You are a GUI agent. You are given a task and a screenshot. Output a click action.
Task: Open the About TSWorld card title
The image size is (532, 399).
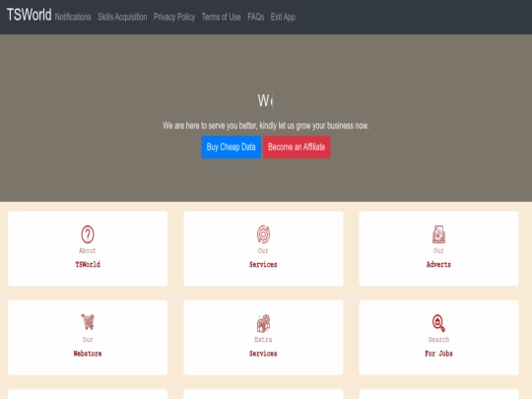point(88,265)
